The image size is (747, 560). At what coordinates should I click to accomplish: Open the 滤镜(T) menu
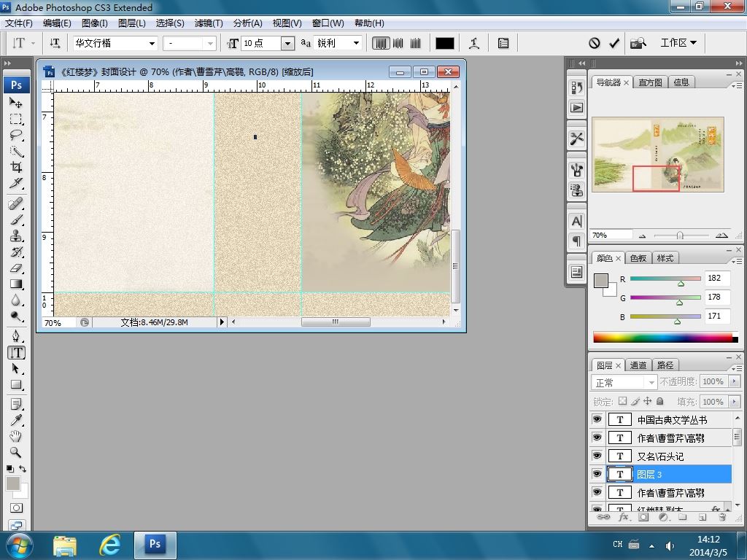[x=208, y=23]
